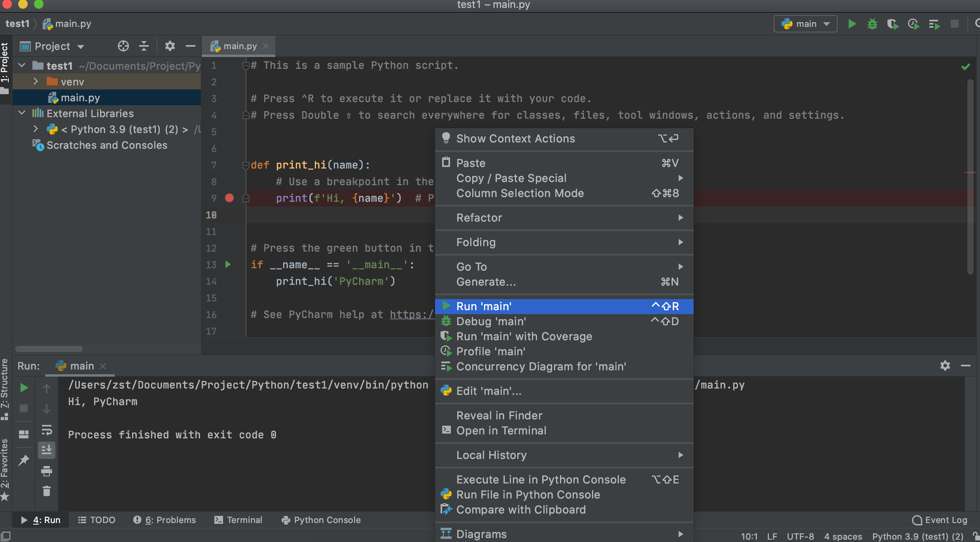The height and width of the screenshot is (542, 980).
Task: Click the locate/select opened file crosshair icon
Action: (x=123, y=46)
